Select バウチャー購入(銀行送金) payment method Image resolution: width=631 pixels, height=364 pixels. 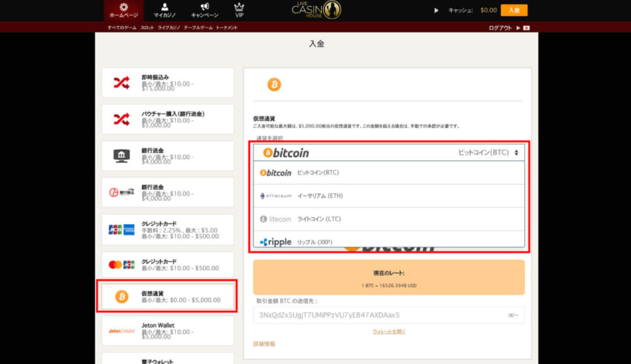click(168, 119)
